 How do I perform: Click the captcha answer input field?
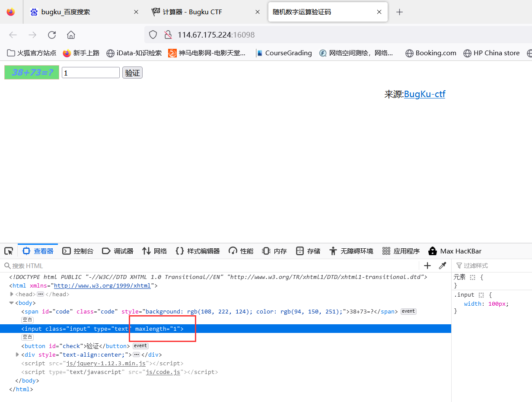tap(91, 73)
